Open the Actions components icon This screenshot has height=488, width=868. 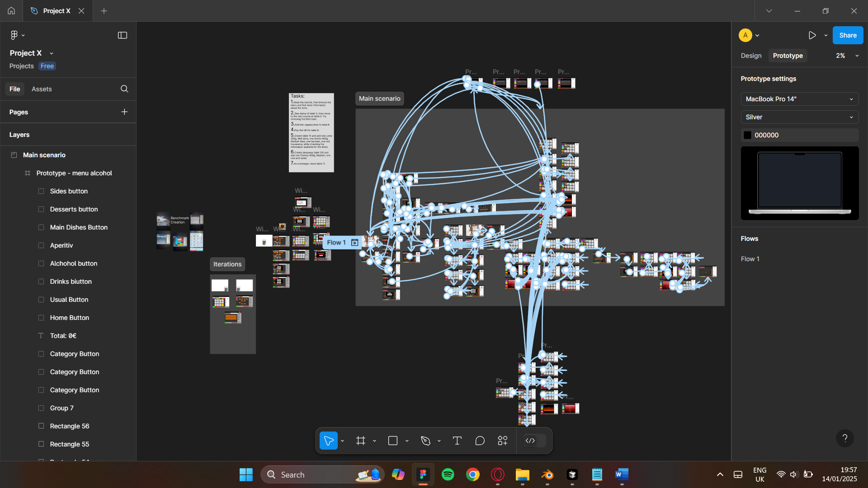(503, 441)
